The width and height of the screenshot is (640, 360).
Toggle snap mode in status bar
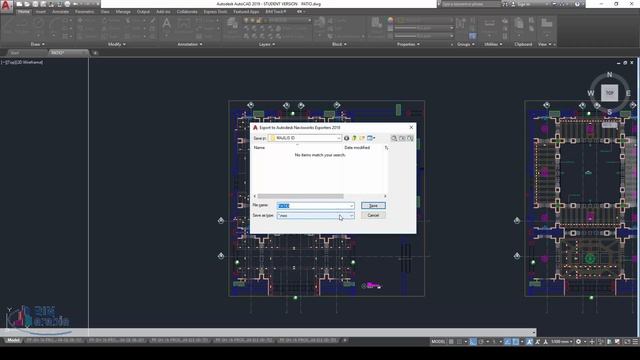[x=460, y=342]
